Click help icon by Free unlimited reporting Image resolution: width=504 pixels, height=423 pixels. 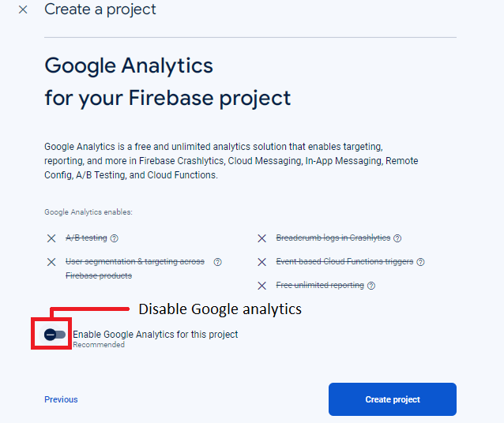pyautogui.click(x=371, y=286)
